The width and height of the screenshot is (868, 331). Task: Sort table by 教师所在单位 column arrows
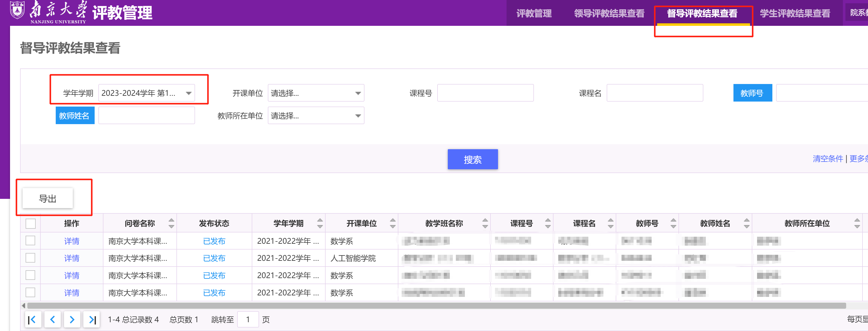tap(857, 223)
